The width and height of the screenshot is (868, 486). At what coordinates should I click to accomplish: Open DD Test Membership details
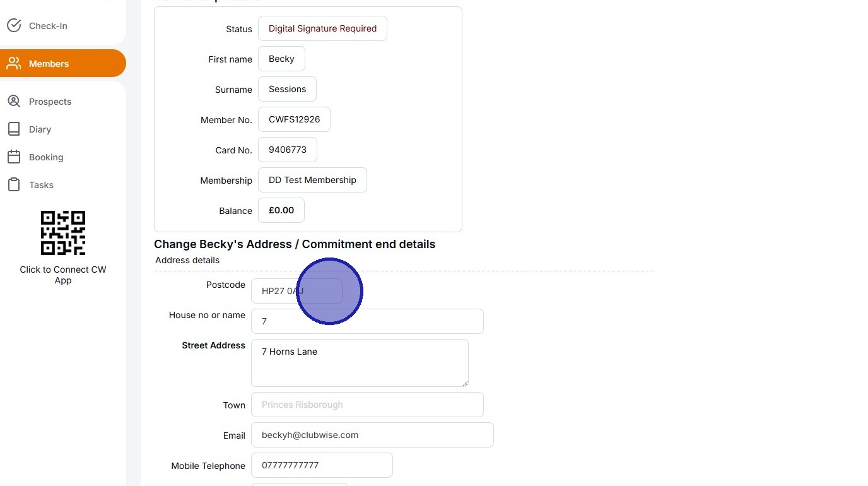[312, 180]
